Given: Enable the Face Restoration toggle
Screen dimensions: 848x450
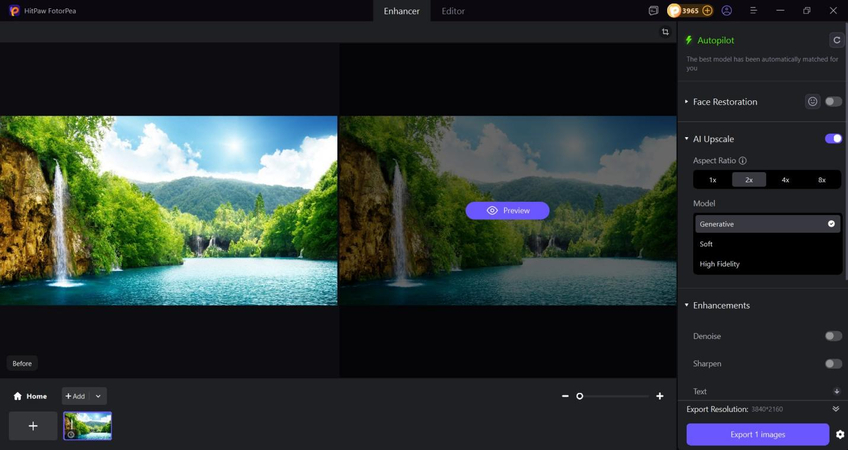Looking at the screenshot, I should point(832,102).
